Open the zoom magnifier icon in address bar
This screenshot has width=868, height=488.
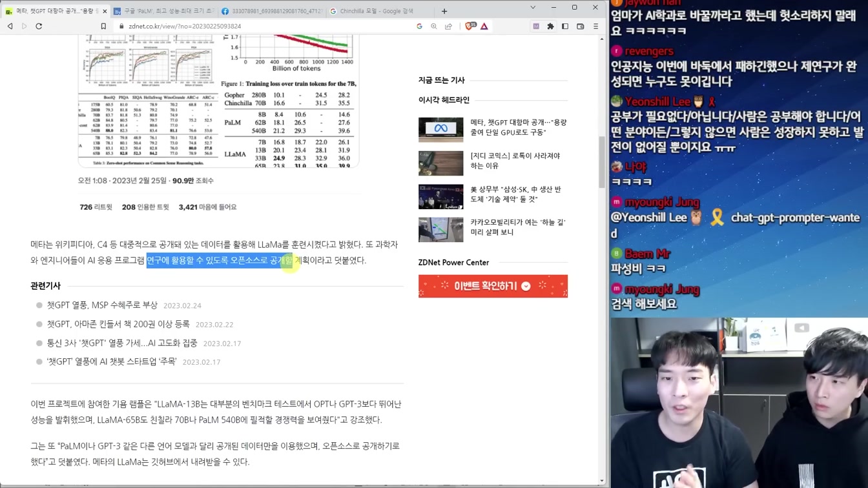[x=433, y=26]
